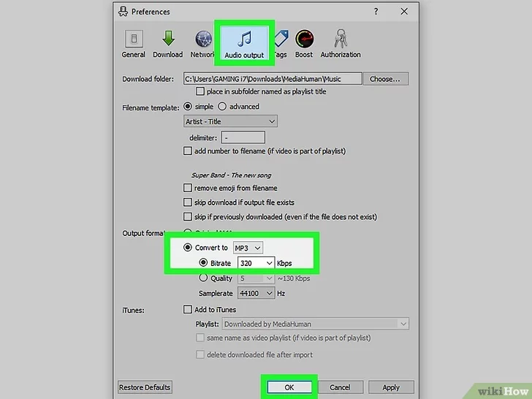Screen dimensions: 532x399
Task: Open the 44100 samplerate dropdown
Action: 256,293
